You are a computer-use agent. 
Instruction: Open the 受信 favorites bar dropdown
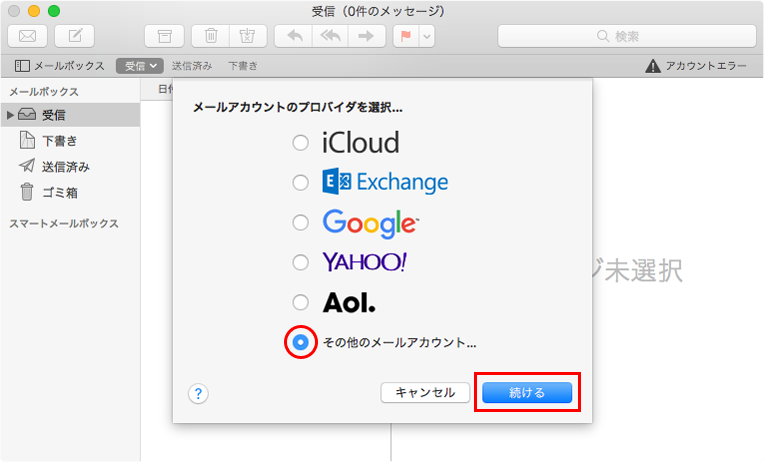point(139,66)
